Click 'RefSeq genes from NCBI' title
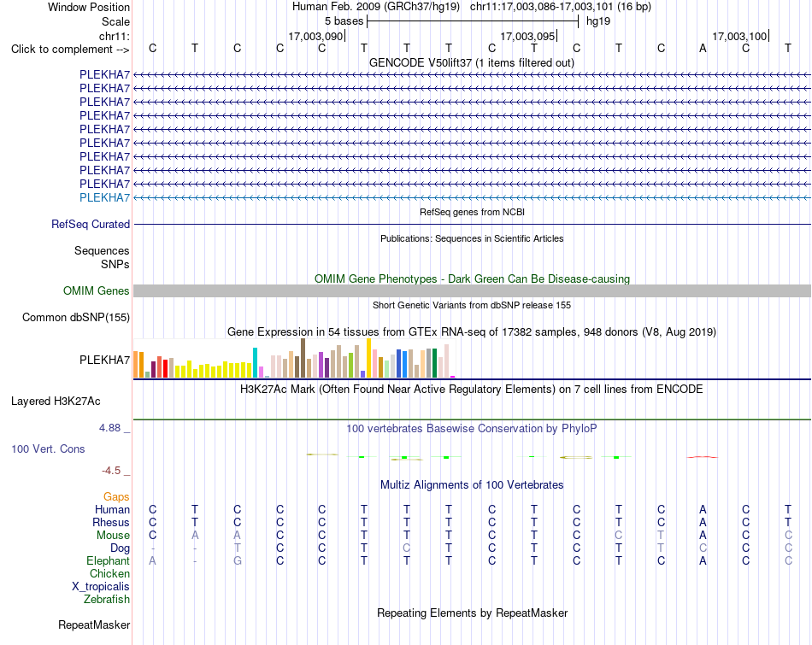This screenshot has width=812, height=645. coord(472,212)
